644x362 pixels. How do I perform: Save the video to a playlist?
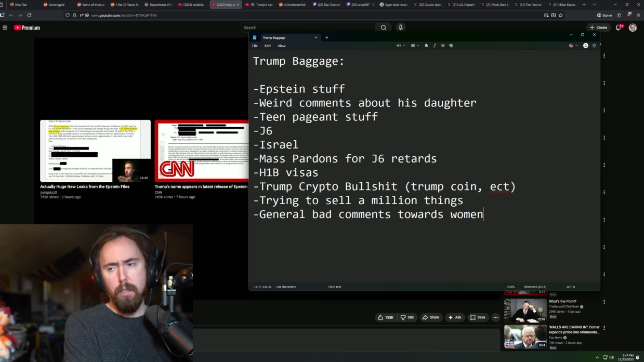[478, 317]
